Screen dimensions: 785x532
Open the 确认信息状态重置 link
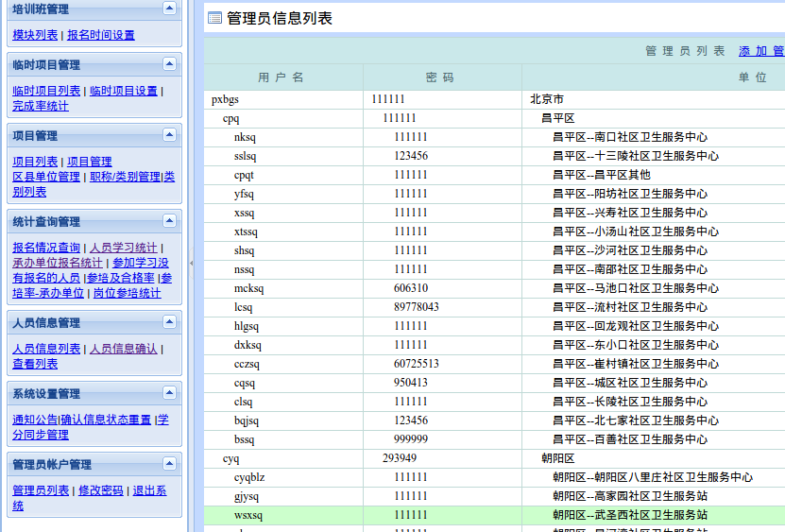(x=106, y=420)
